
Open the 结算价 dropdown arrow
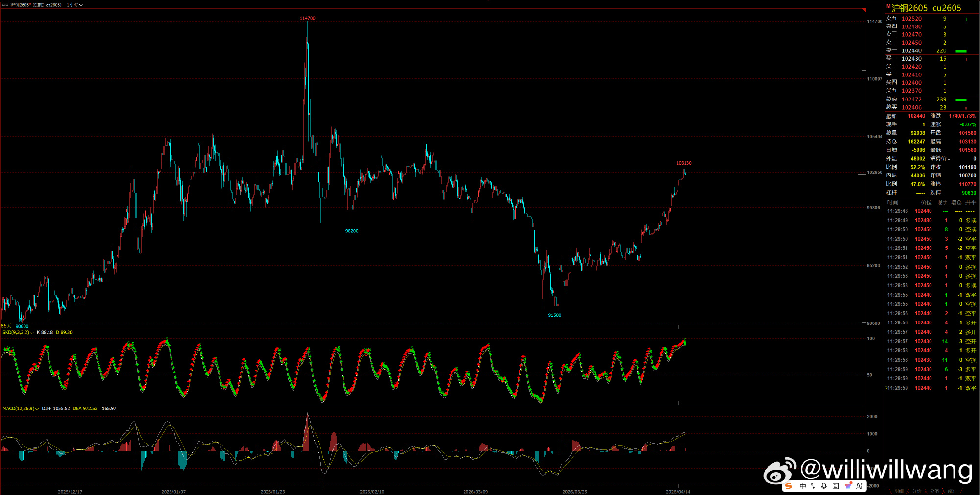pos(949,159)
